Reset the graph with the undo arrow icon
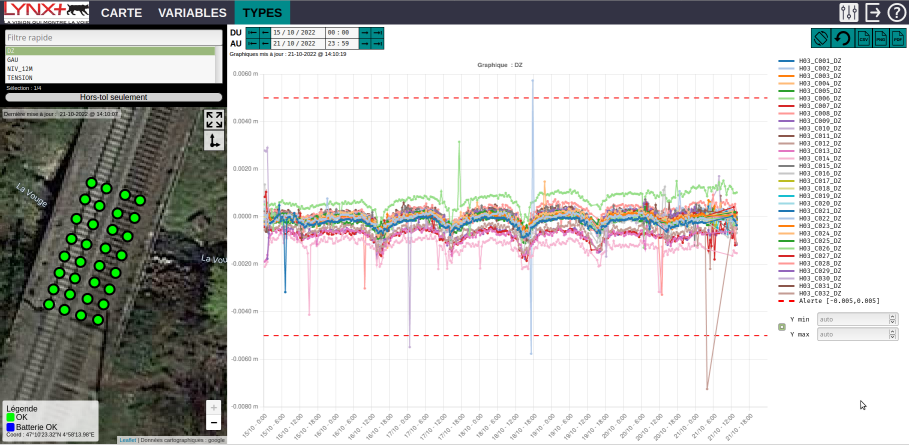Screen dimensions: 909x445 [842, 39]
